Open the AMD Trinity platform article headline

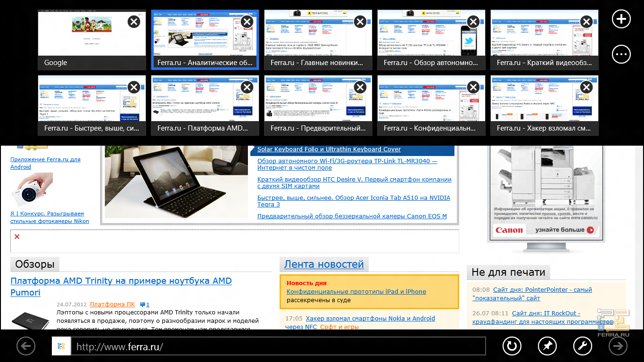[121, 287]
